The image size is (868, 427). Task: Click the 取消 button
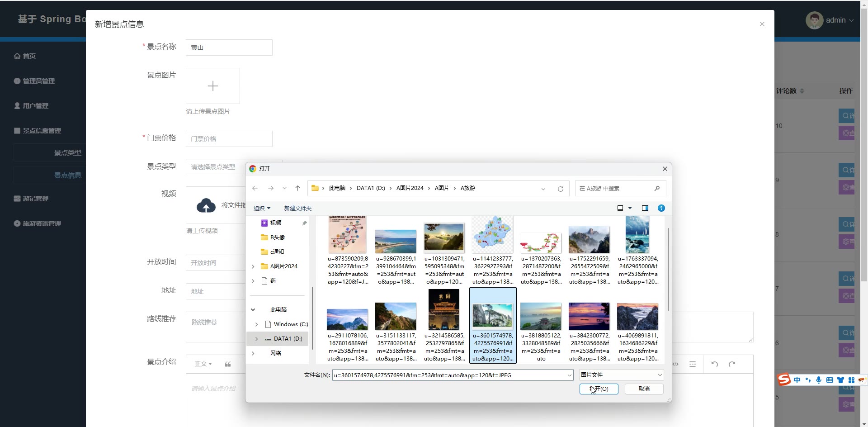click(x=644, y=389)
